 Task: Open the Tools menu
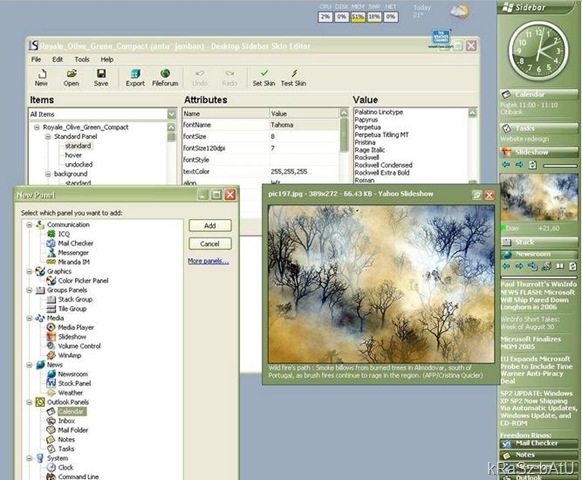point(82,59)
